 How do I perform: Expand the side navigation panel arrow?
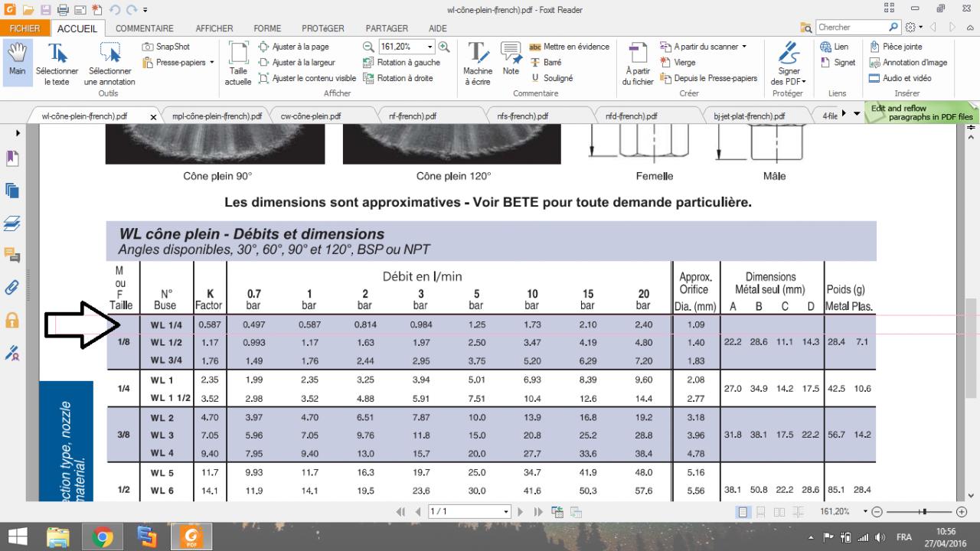(17, 133)
